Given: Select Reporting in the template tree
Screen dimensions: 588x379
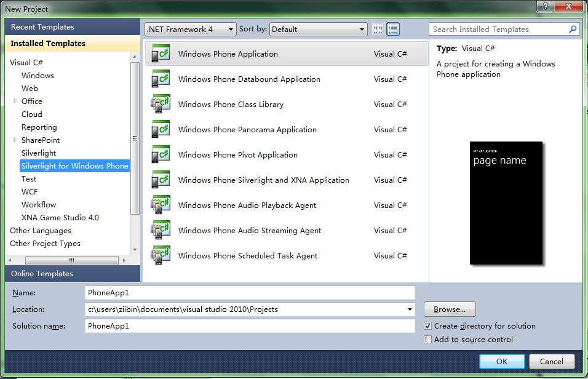Looking at the screenshot, I should pyautogui.click(x=39, y=127).
